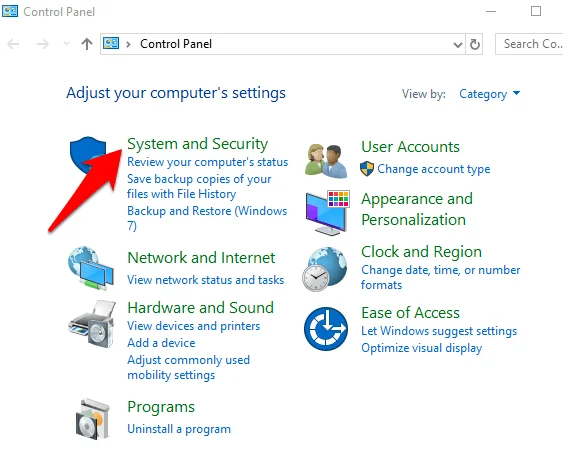Open Backup and Restore (Windows 7)
Image resolution: width=563 pixels, height=456 pixels.
[x=207, y=218]
